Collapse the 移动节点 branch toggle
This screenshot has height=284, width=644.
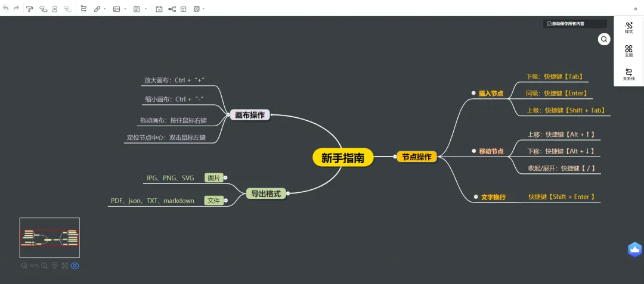(x=473, y=151)
